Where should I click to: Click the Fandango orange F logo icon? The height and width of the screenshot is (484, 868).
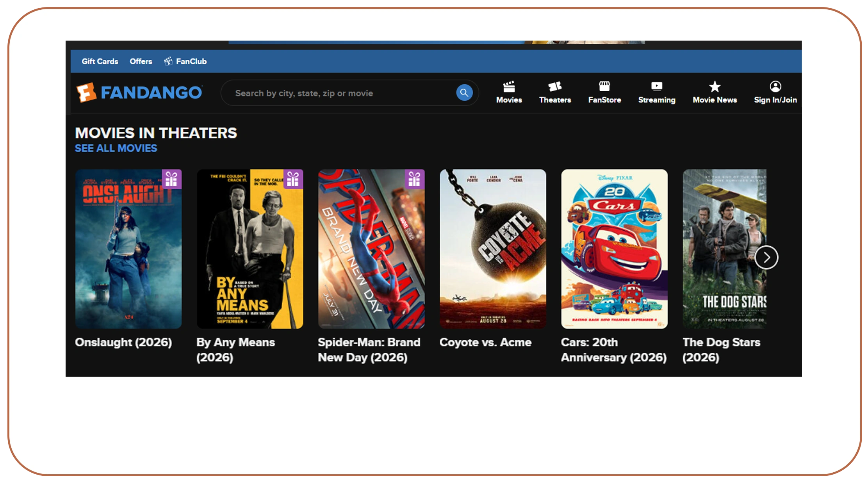(86, 93)
